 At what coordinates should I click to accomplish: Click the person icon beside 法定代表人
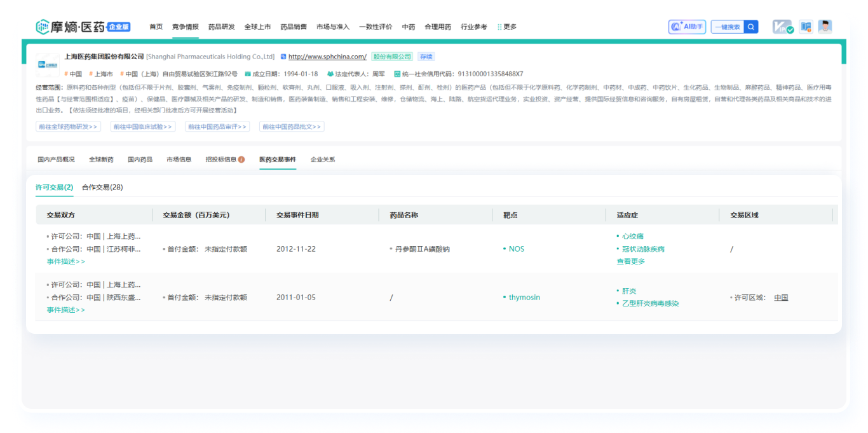pos(330,74)
